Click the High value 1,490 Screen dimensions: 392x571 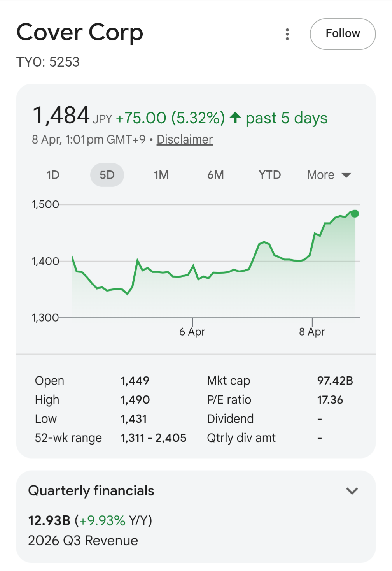(135, 400)
